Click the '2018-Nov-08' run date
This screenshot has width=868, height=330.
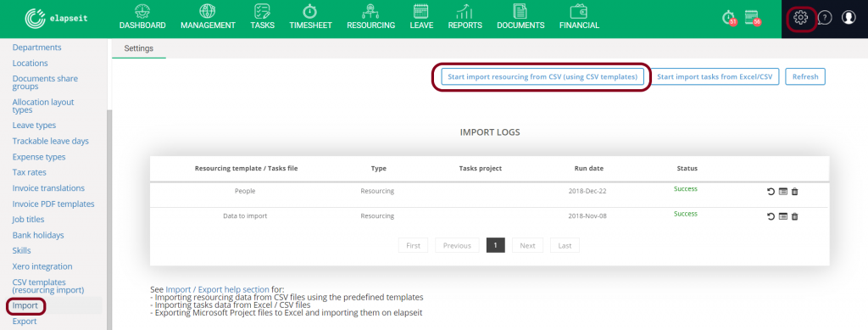click(587, 216)
